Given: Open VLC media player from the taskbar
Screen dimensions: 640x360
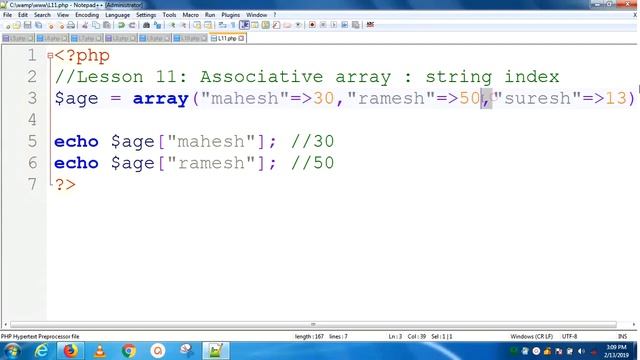Looking at the screenshot, I should click(x=100, y=351).
